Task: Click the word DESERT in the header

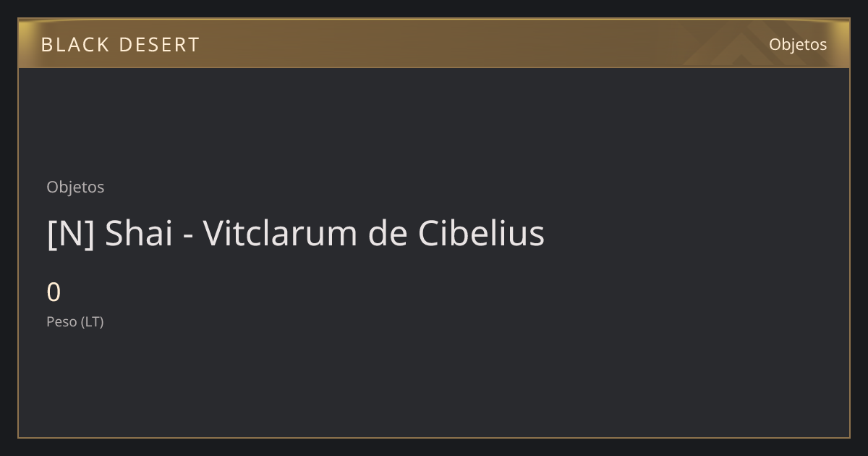Action: [x=159, y=45]
